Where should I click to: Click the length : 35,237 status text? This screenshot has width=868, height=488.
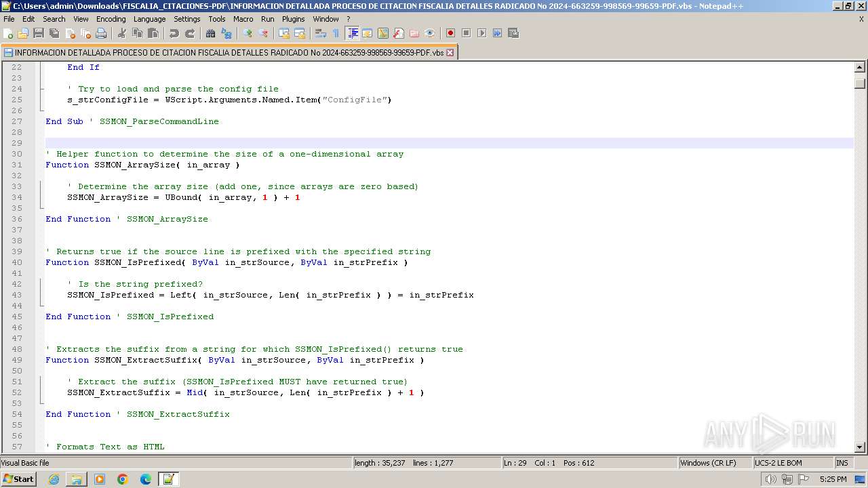click(x=380, y=463)
